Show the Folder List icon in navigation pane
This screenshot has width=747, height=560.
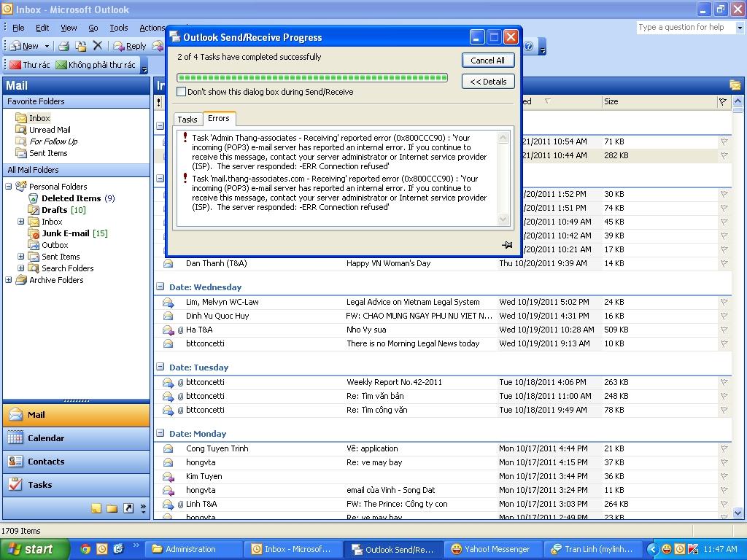coord(112,508)
